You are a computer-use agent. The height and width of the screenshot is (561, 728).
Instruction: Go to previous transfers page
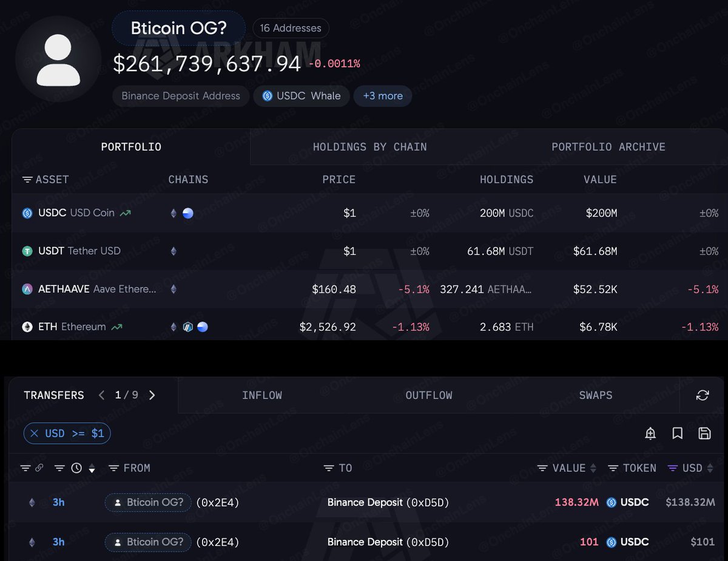[101, 395]
